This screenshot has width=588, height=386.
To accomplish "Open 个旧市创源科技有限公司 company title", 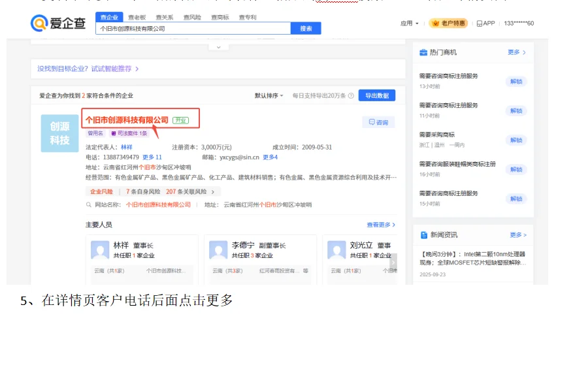I will click(127, 120).
